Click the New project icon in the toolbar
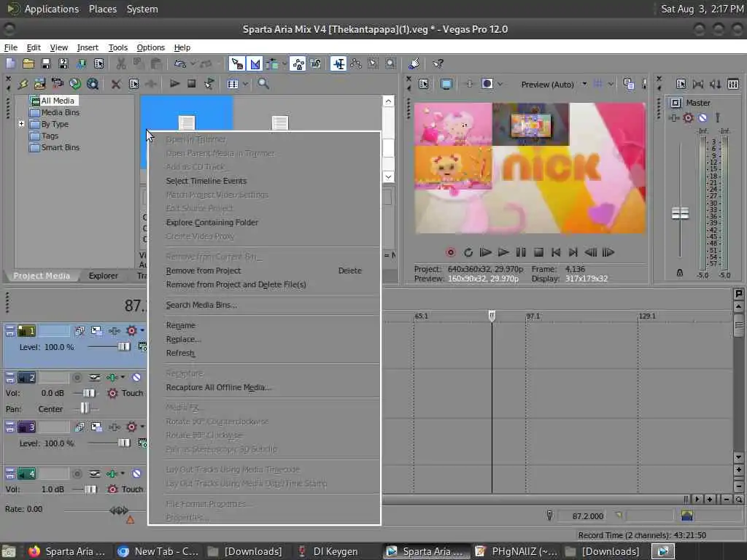The image size is (747, 560). point(10,63)
